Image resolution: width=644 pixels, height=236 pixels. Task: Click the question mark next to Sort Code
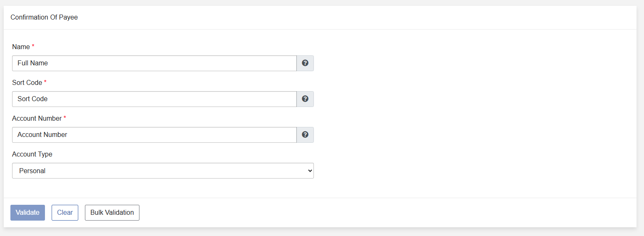(x=305, y=99)
